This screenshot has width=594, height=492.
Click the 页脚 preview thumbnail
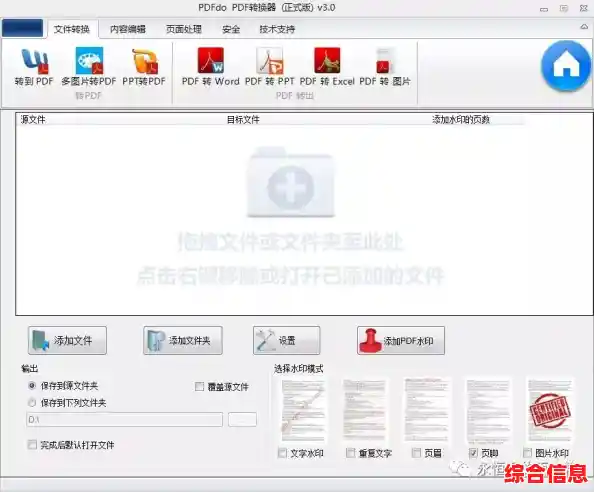(x=488, y=410)
